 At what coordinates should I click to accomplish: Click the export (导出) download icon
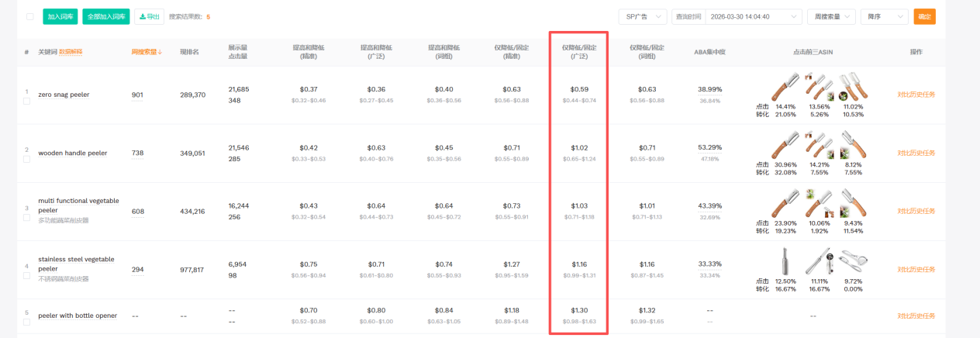tap(141, 16)
